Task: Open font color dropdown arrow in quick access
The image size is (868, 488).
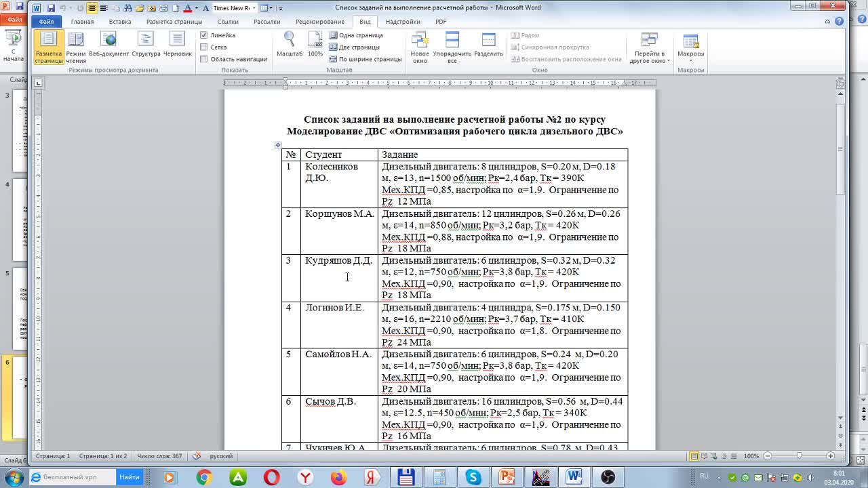Action: point(196,8)
